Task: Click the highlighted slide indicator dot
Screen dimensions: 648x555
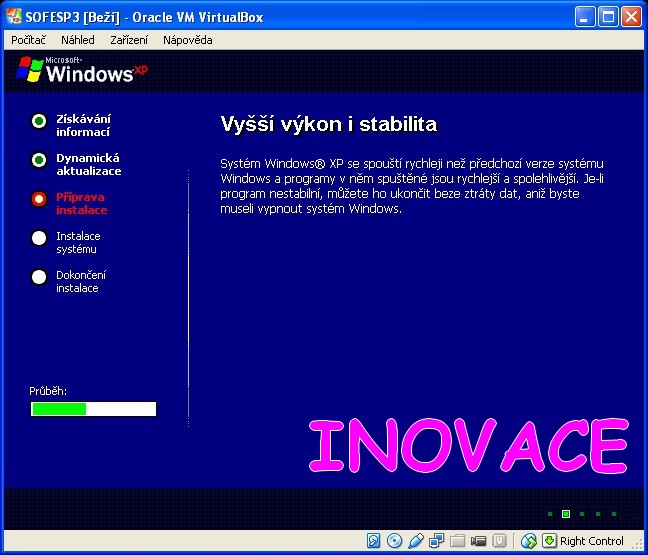Action: 566,514
